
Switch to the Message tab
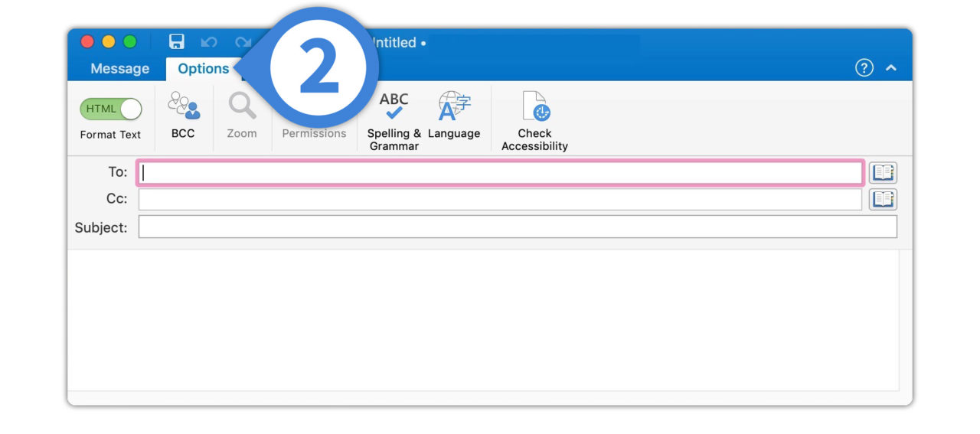119,68
